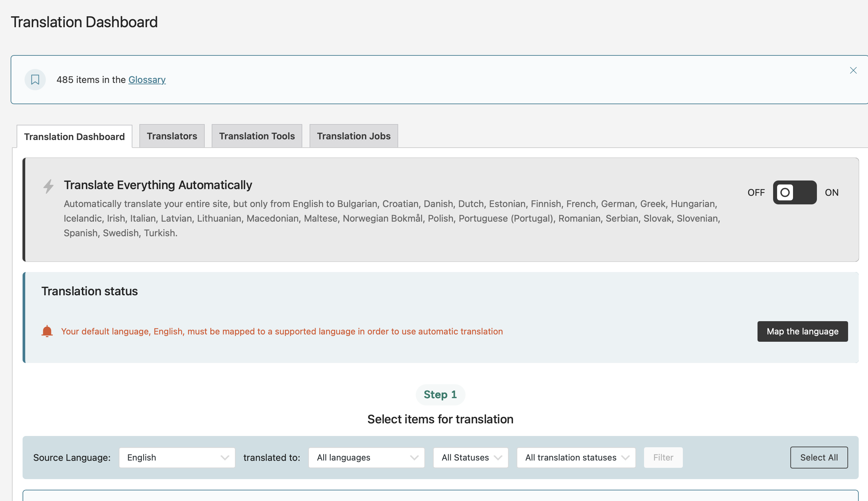The height and width of the screenshot is (501, 868).
Task: Open the Glossary link
Action: coord(147,80)
